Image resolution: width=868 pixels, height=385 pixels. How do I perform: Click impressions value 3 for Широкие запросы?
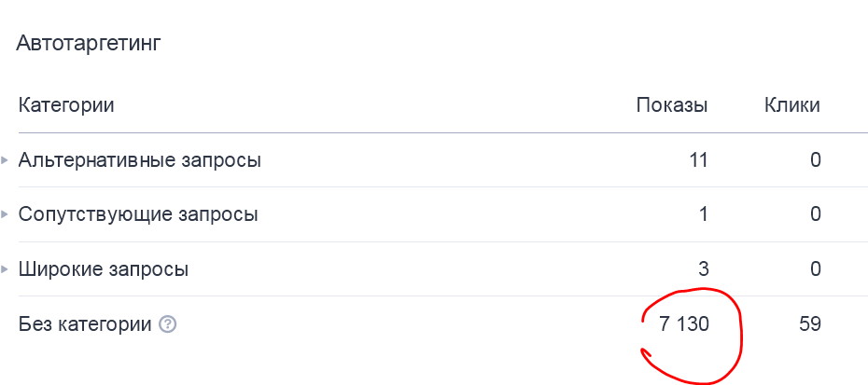(x=703, y=270)
